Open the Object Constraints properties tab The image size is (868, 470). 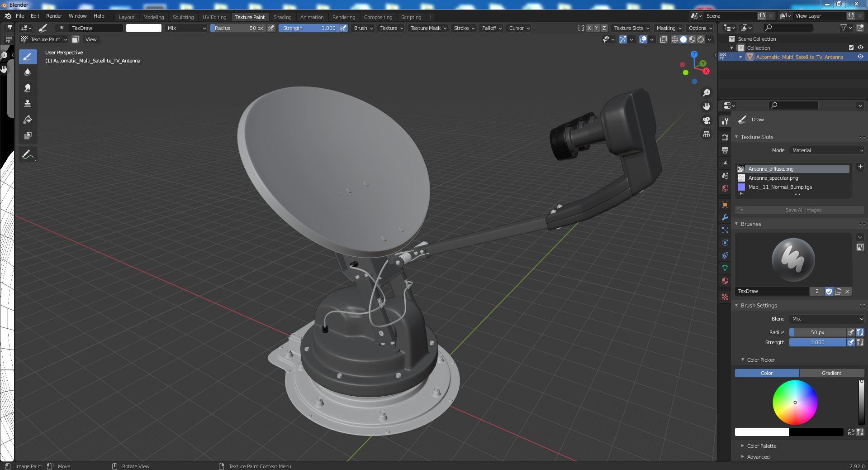coord(725,255)
